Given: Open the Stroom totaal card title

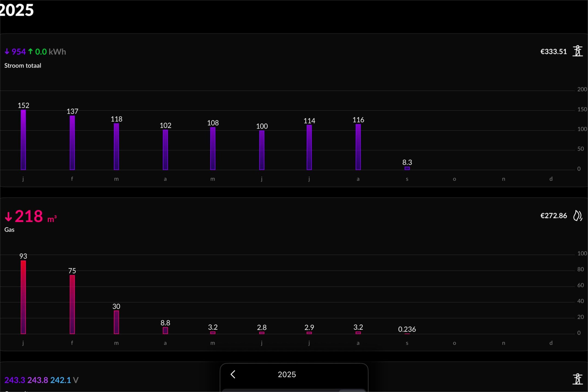Looking at the screenshot, I should click(23, 66).
